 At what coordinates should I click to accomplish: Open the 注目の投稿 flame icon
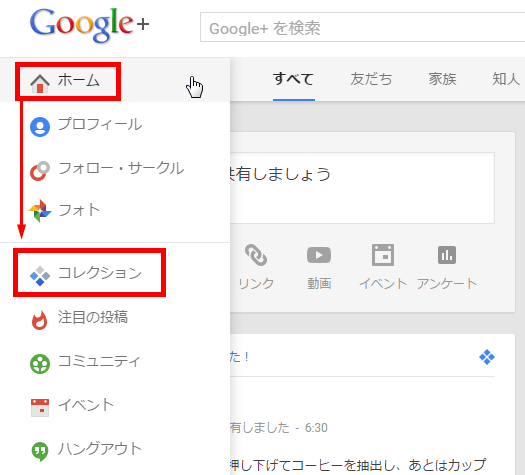[x=40, y=320]
